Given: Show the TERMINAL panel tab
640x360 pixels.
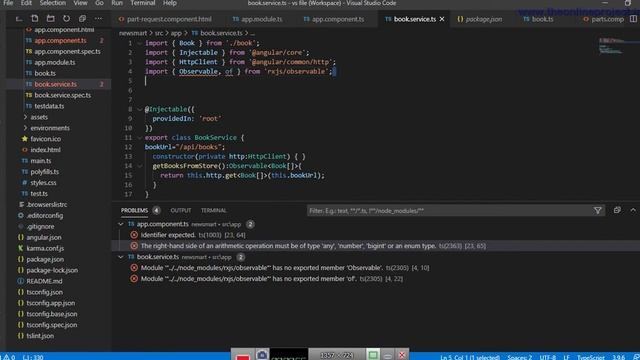Looking at the screenshot, I should click(213, 211).
